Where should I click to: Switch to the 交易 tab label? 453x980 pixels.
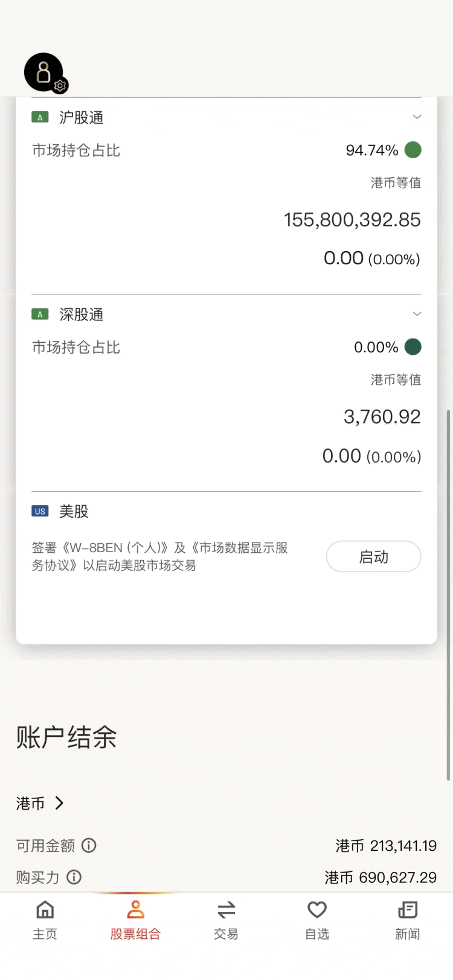[226, 934]
